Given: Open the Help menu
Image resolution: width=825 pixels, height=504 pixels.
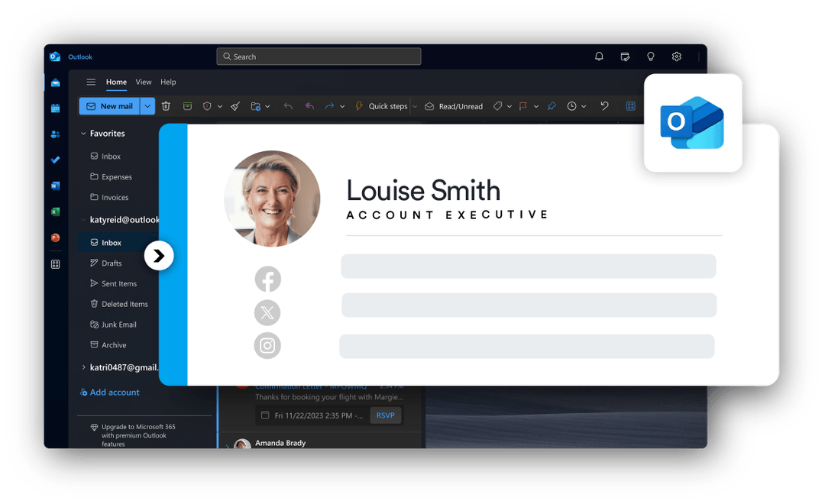Looking at the screenshot, I should click(168, 82).
